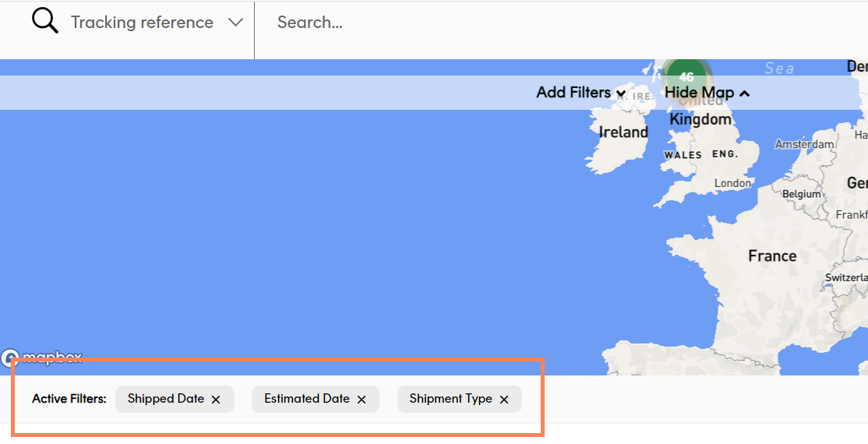
Task: Remove the Shipped Date filter
Action: point(216,400)
